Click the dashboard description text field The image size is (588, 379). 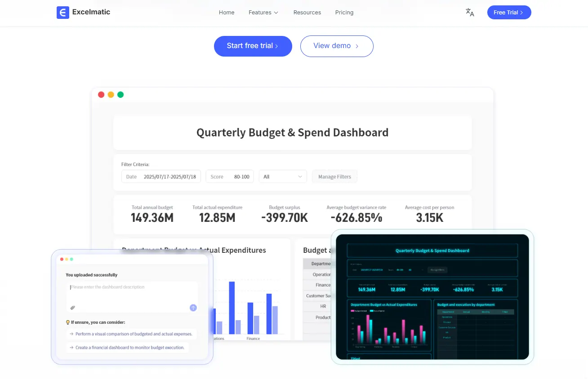point(131,292)
